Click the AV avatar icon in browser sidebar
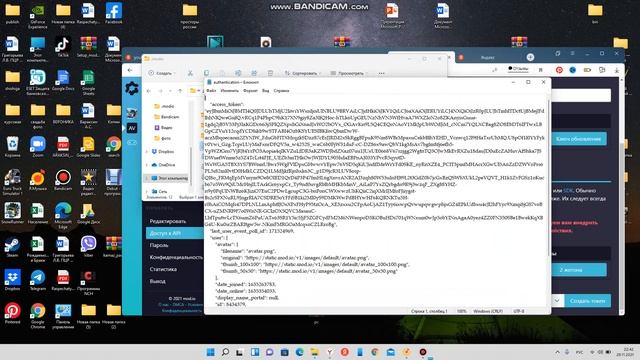Image resolution: width=640 pixels, height=360 pixels. 132,128
